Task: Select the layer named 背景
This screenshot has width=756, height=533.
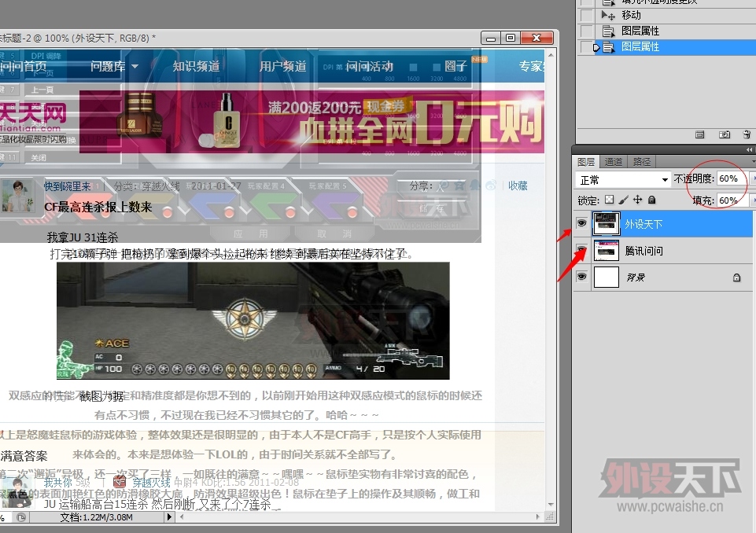Action: point(636,278)
